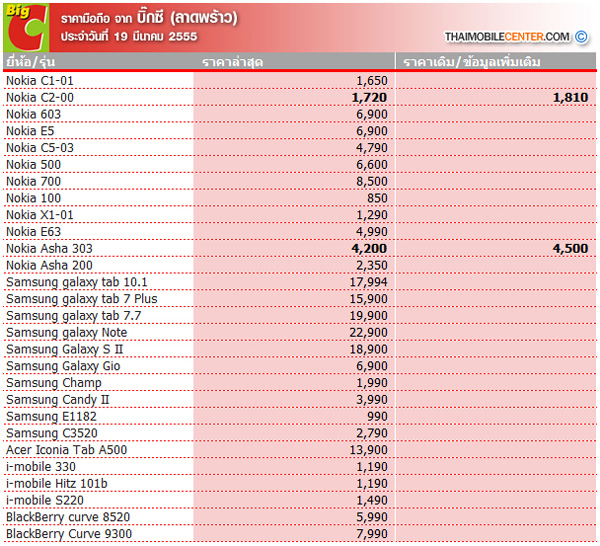Select the Nokia E5 model name

[30, 131]
